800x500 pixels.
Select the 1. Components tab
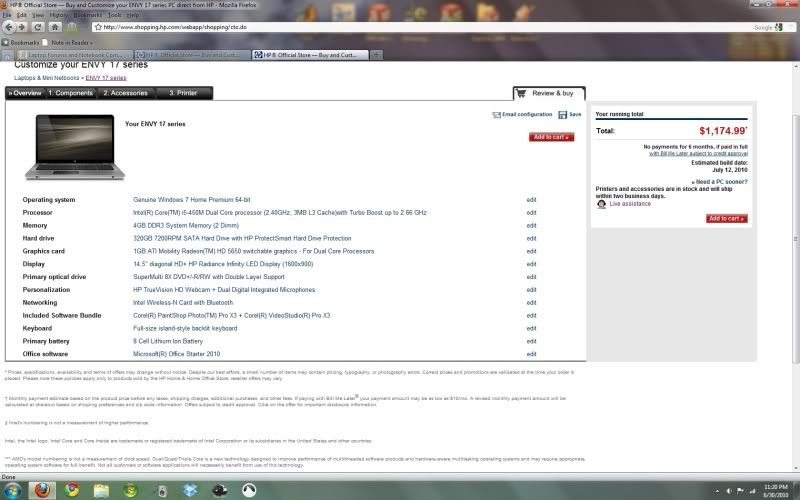pyautogui.click(x=70, y=93)
